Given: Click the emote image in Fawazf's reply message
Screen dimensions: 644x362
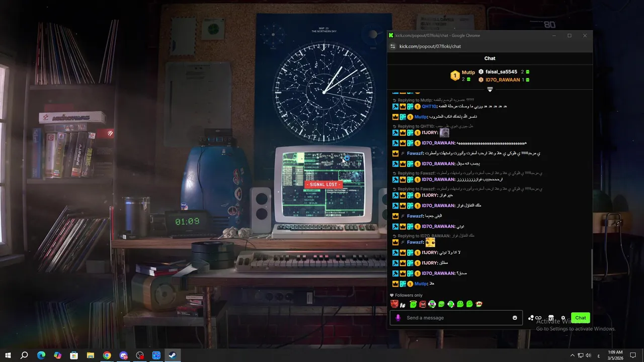Looking at the screenshot, I should pos(430,242).
